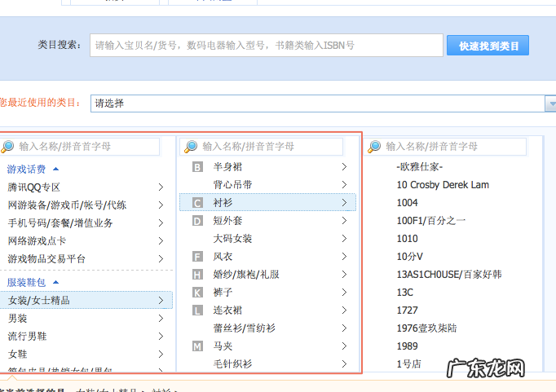The image size is (556, 392).
Task: Choose 半身裙 subcategory
Action: (229, 167)
